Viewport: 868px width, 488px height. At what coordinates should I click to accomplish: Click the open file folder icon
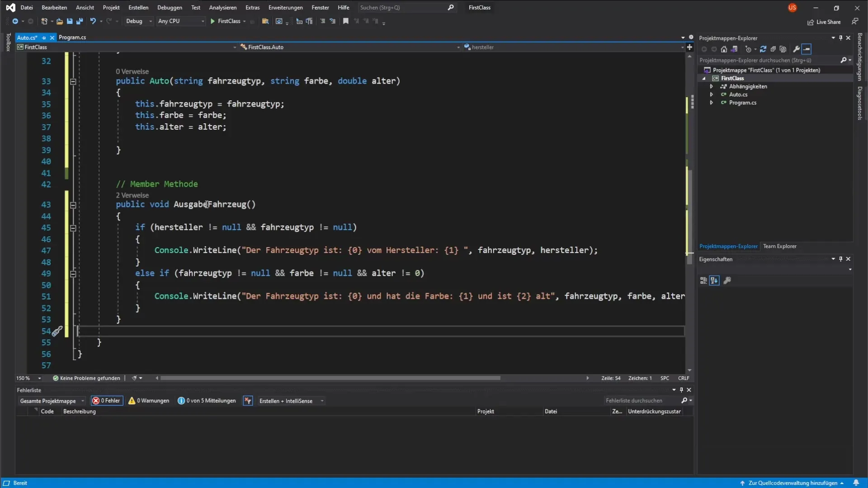coord(59,21)
